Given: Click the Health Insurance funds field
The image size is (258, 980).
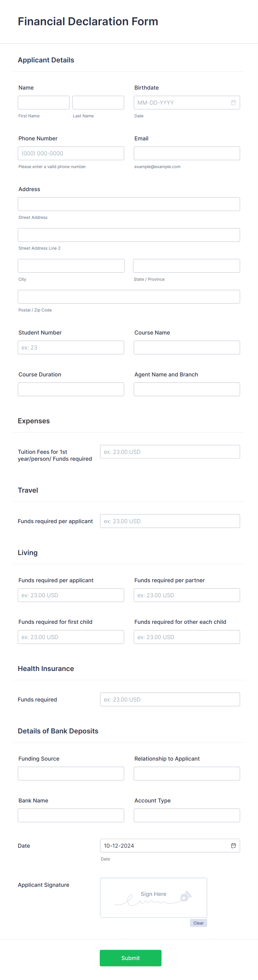Looking at the screenshot, I should click(170, 699).
